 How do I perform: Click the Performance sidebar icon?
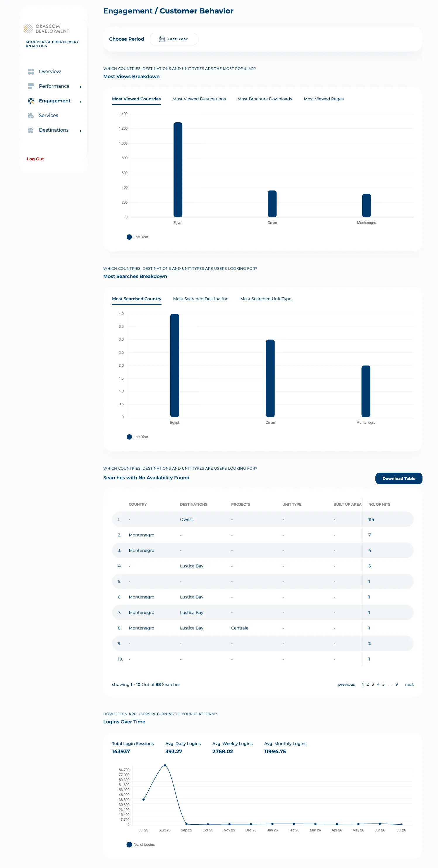pos(31,86)
